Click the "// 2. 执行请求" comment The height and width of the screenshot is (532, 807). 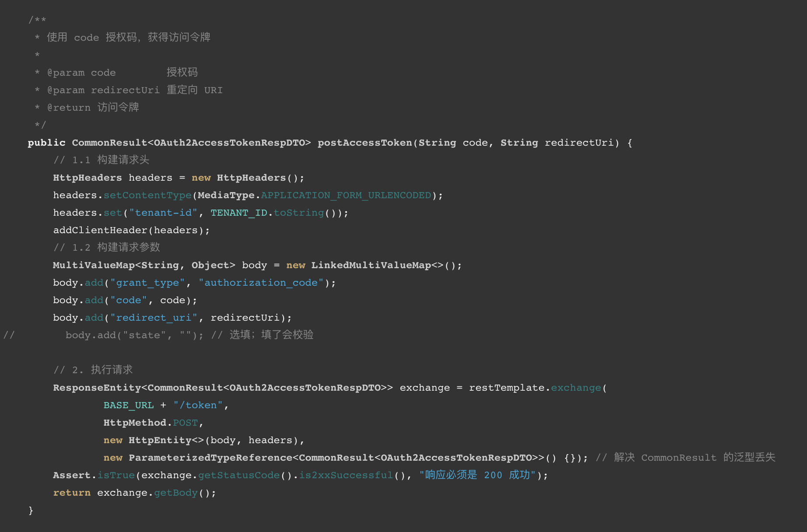[93, 370]
